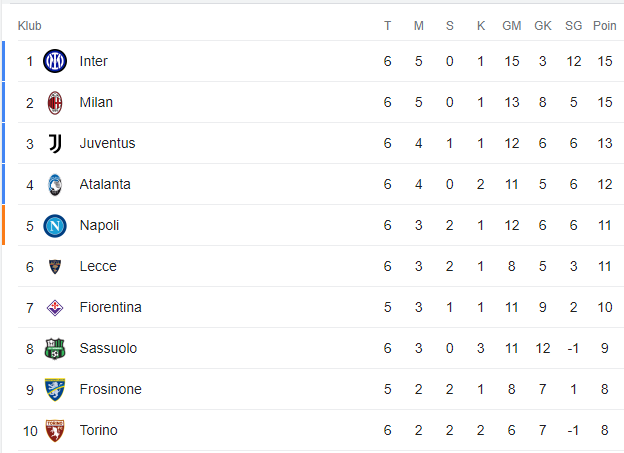Open the Napoli crest icon

coord(55,226)
